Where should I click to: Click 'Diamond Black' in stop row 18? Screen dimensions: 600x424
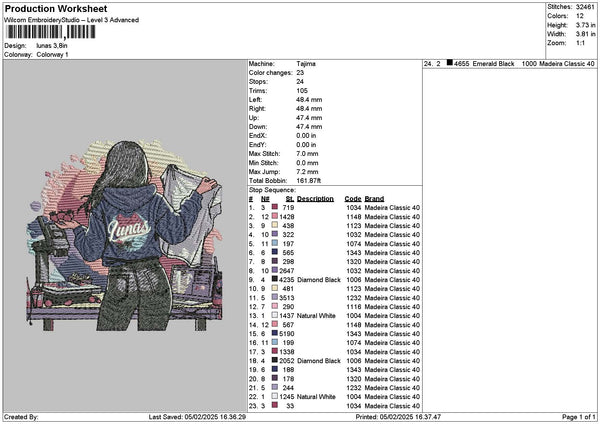pyautogui.click(x=319, y=361)
